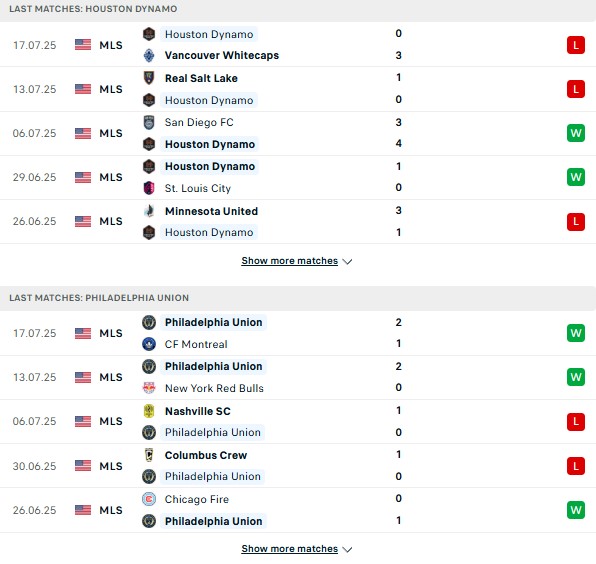Click the CF Montreal club logo
596x564 pixels.
(149, 344)
